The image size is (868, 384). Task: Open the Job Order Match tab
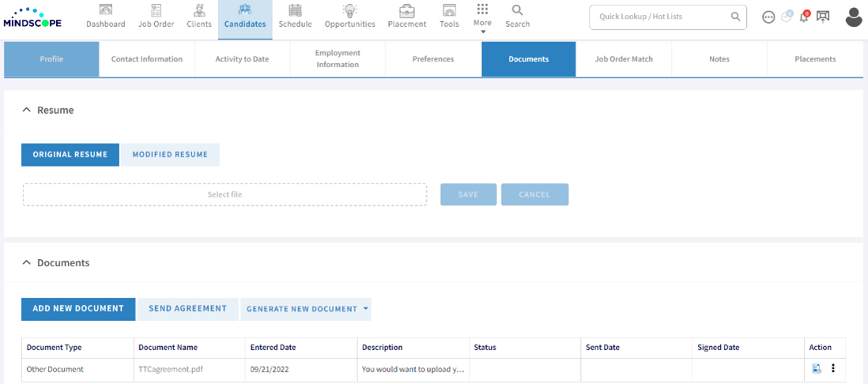(624, 59)
